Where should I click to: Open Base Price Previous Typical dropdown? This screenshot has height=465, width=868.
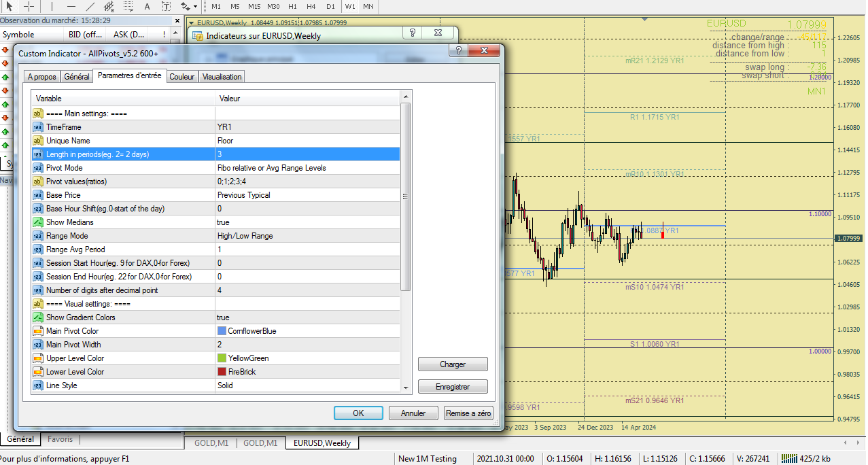tap(307, 195)
